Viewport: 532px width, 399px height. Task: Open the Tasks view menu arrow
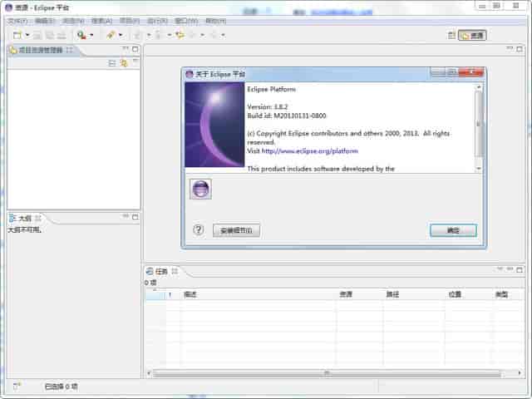[500, 268]
